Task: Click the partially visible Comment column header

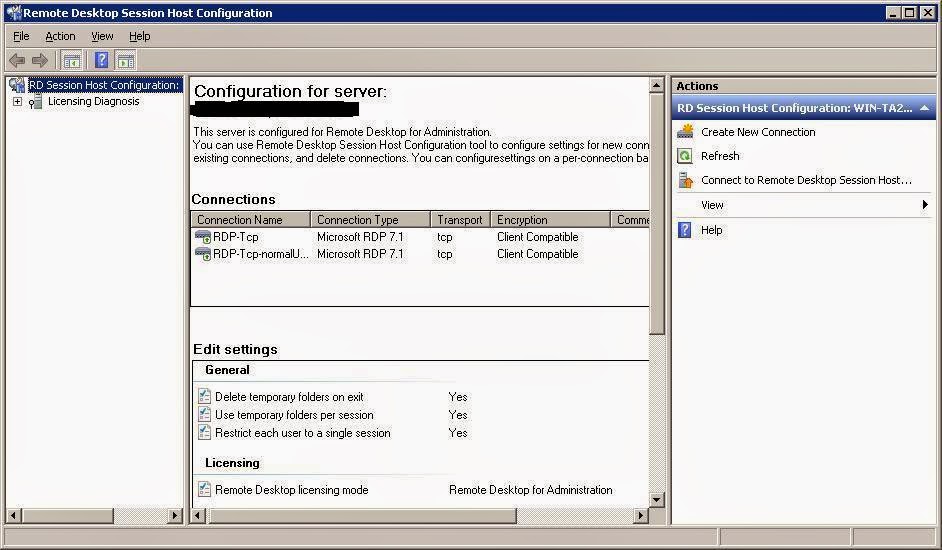Action: click(x=630, y=219)
